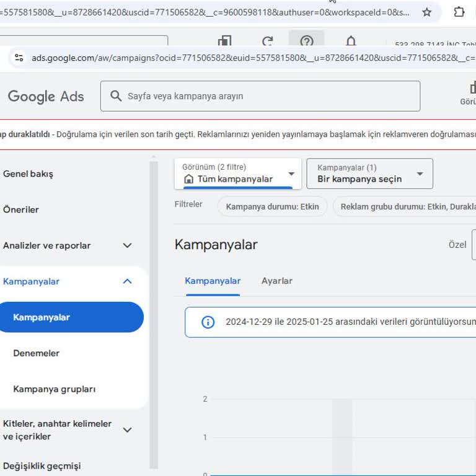Focus the Sayfa veya kampanya arayın search box
Image resolution: width=476 pixels, height=476 pixels.
click(x=260, y=96)
